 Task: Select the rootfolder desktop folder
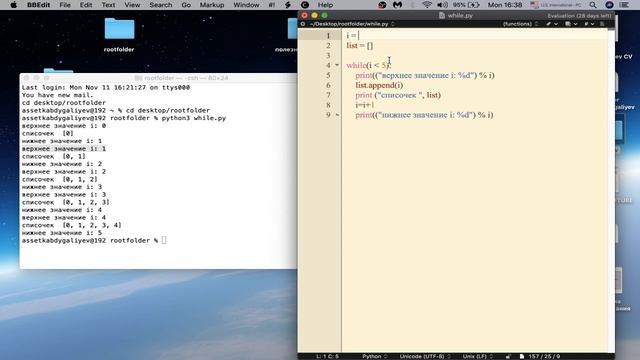point(119,35)
